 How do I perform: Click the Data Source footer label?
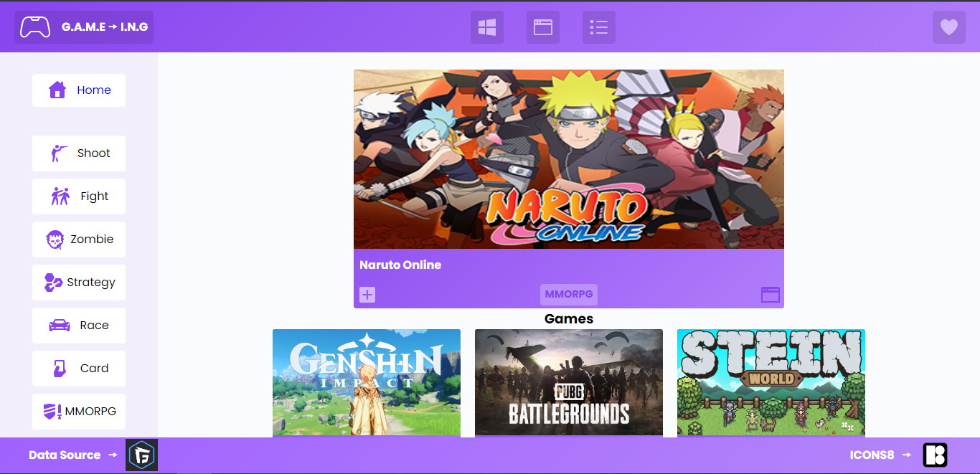tap(65, 455)
